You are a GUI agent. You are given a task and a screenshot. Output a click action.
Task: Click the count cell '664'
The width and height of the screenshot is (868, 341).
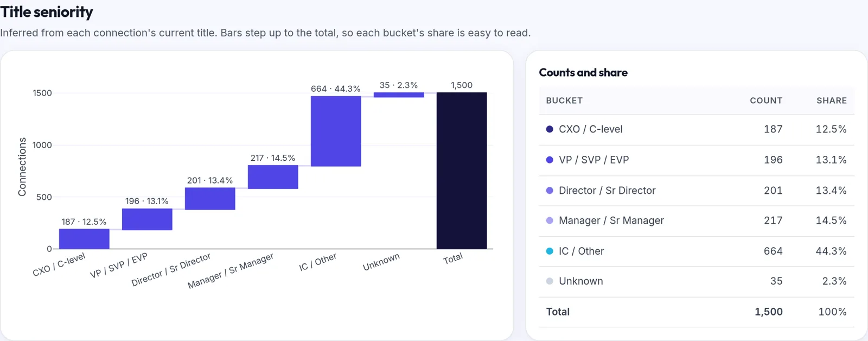(x=773, y=251)
